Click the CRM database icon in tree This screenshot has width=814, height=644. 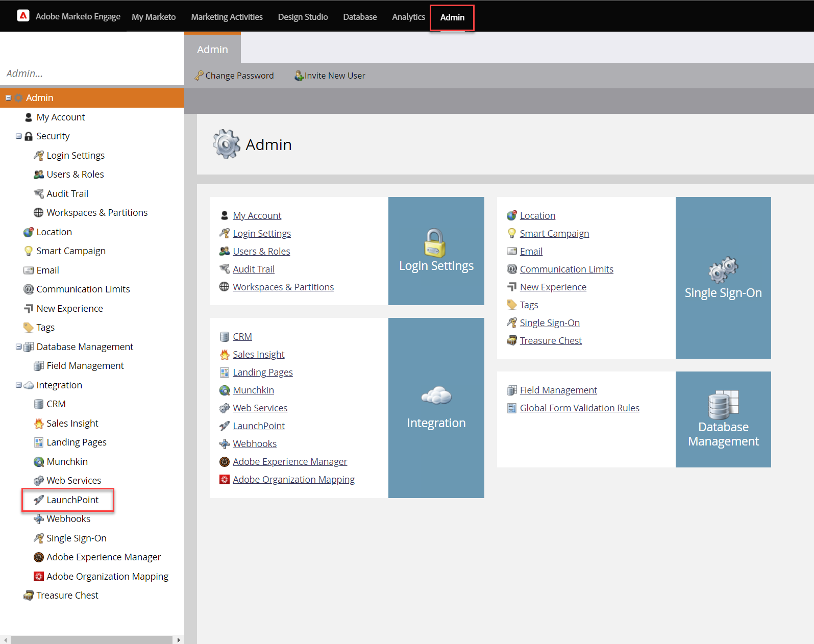[39, 404]
